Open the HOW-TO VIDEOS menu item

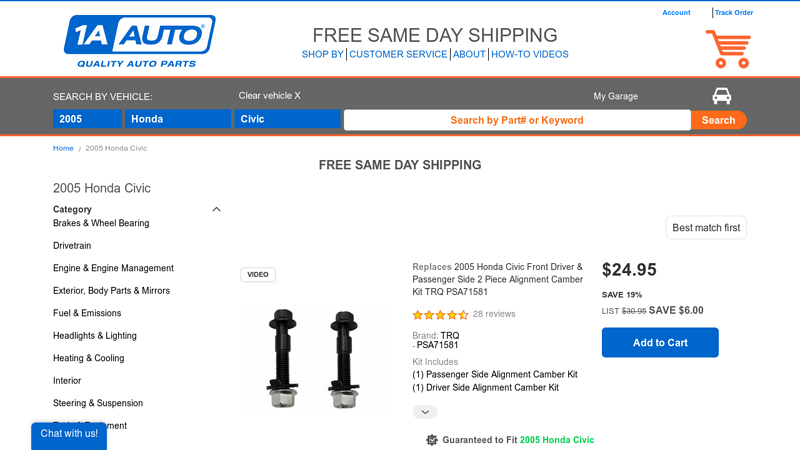[x=529, y=55]
